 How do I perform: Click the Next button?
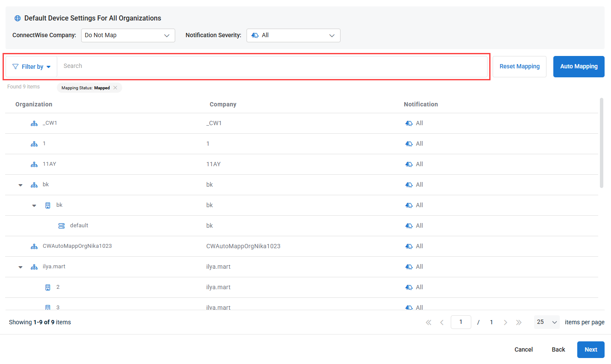[x=590, y=349]
